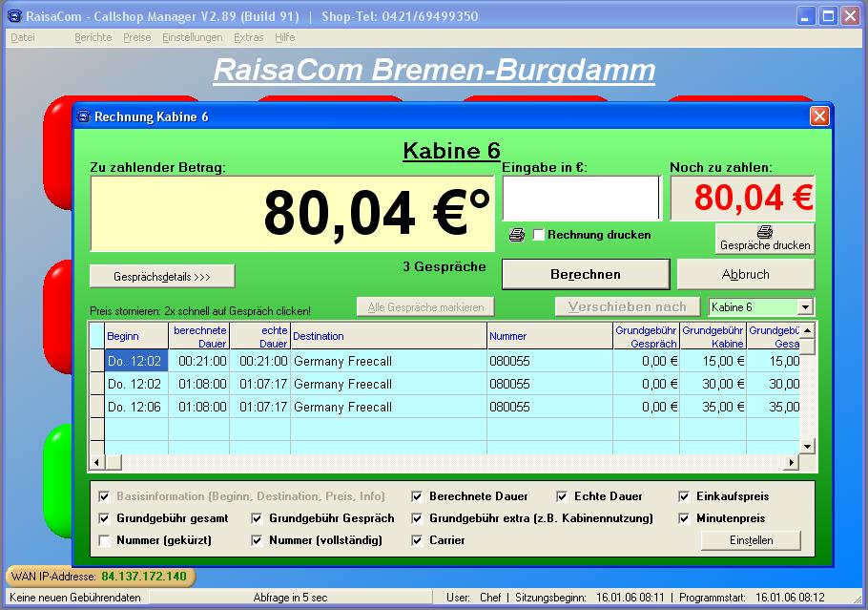Toggle Grundgebühr extra (Kabinennutzung) checkbox
The image size is (868, 610).
click(417, 518)
